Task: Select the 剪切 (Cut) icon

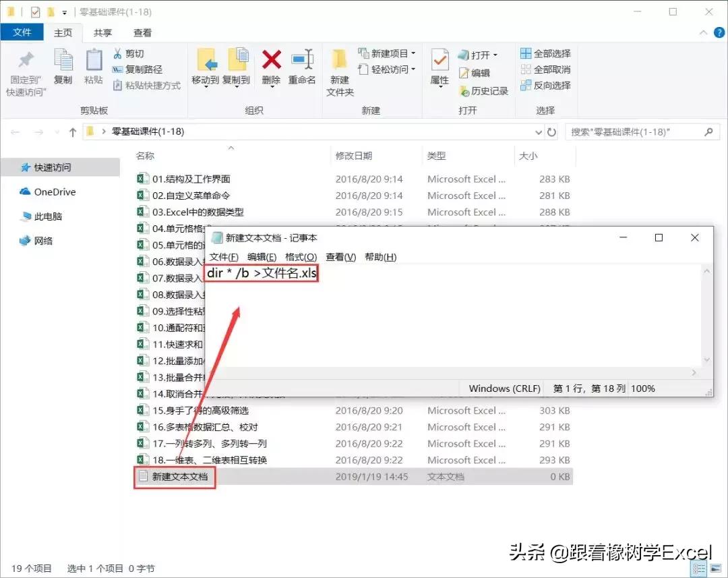Action: (x=119, y=53)
